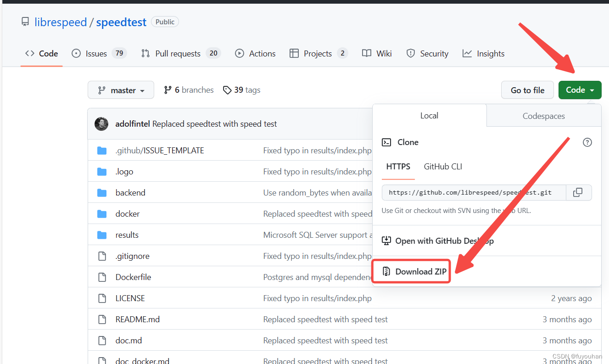Open the Projects tab

(x=318, y=54)
